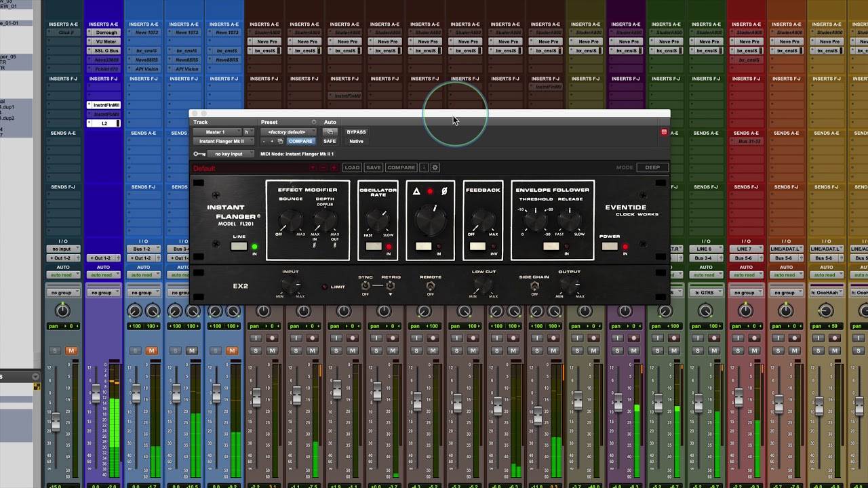This screenshot has height=488, width=868.
Task: Click the Eventide info 'i' icon
Action: [424, 167]
